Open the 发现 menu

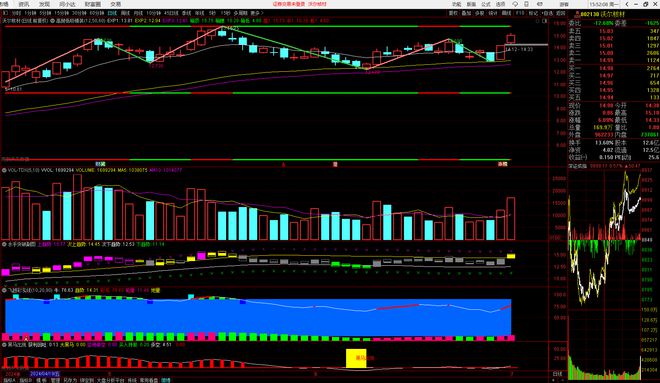pyautogui.click(x=44, y=4)
